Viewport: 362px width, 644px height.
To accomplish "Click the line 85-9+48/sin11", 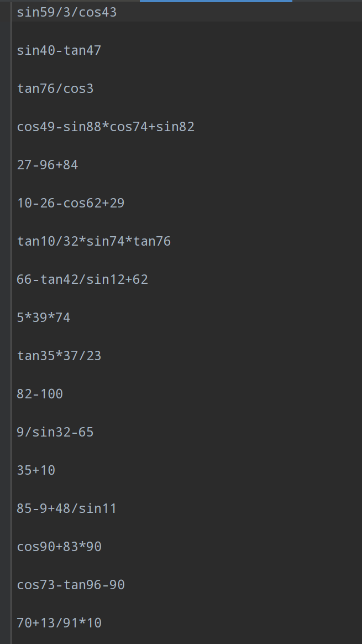I will click(x=67, y=508).
